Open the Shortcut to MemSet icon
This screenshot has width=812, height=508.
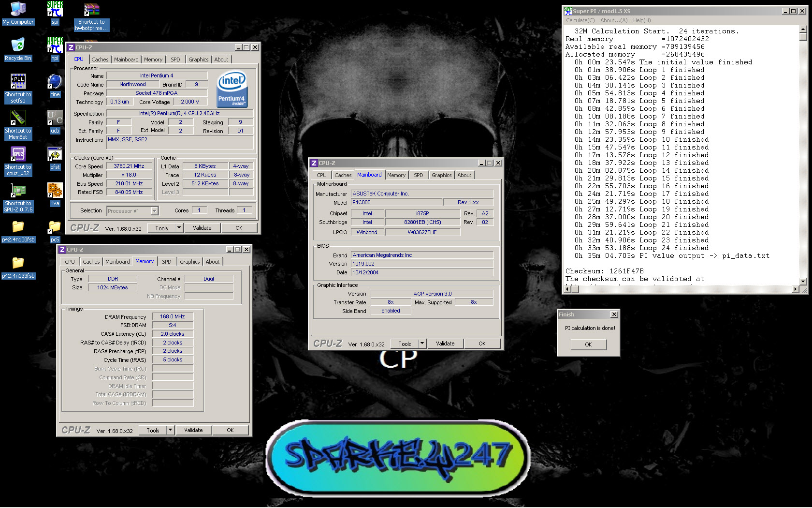[18, 125]
